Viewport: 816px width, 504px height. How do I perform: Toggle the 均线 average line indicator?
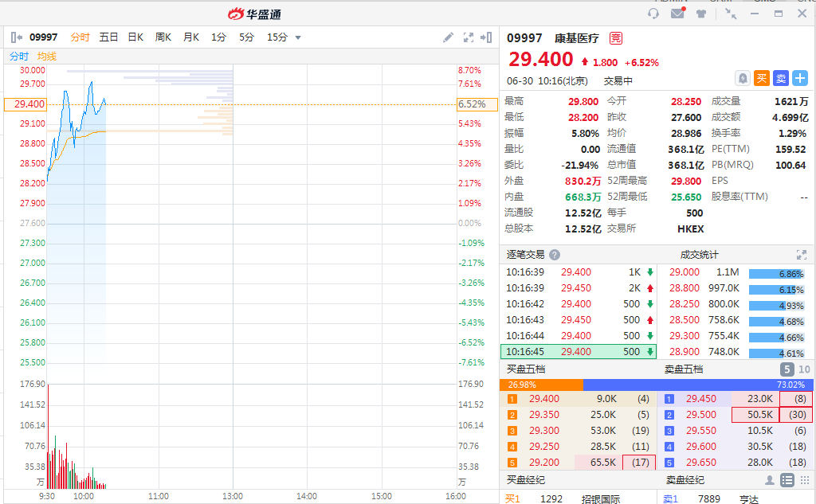47,56
